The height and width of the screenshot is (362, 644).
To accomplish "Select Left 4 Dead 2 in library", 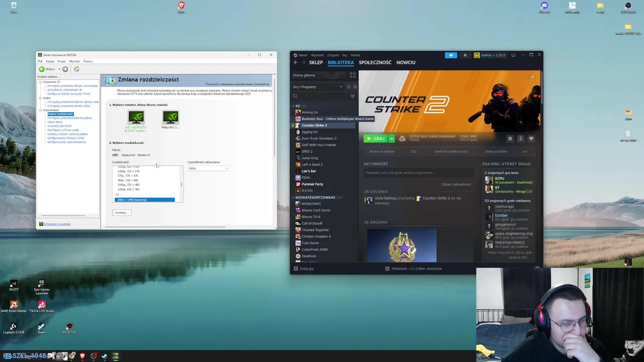I will coord(312,164).
